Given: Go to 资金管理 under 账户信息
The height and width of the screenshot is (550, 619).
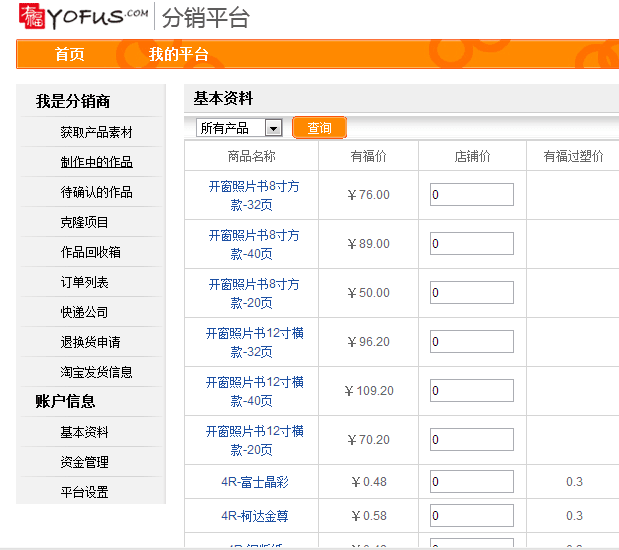Looking at the screenshot, I should click(84, 462).
